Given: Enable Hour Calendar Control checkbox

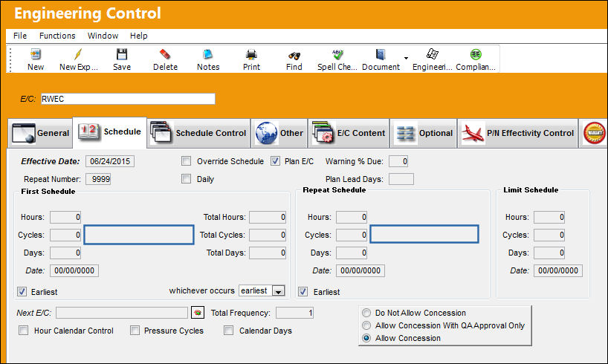Looking at the screenshot, I should pyautogui.click(x=24, y=331).
